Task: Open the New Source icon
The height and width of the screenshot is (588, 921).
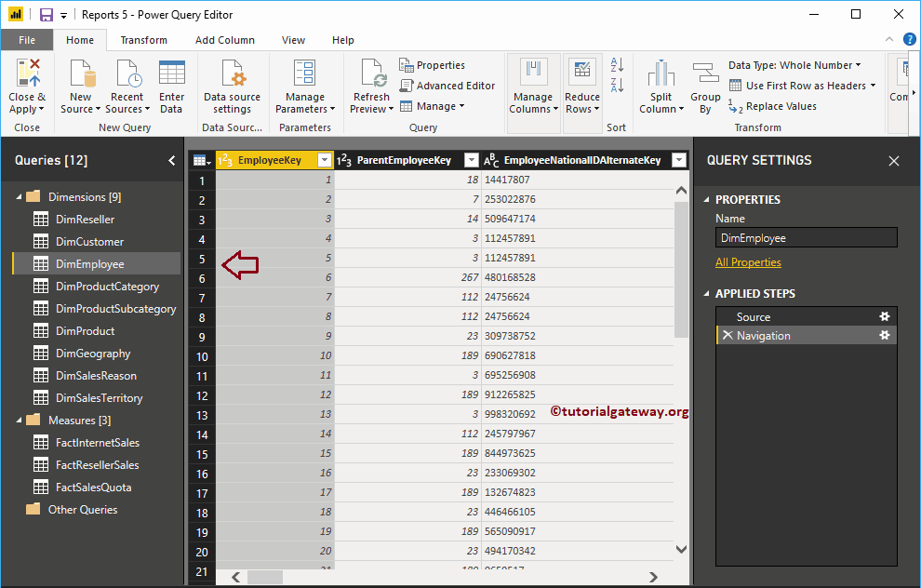Action: coord(81,73)
